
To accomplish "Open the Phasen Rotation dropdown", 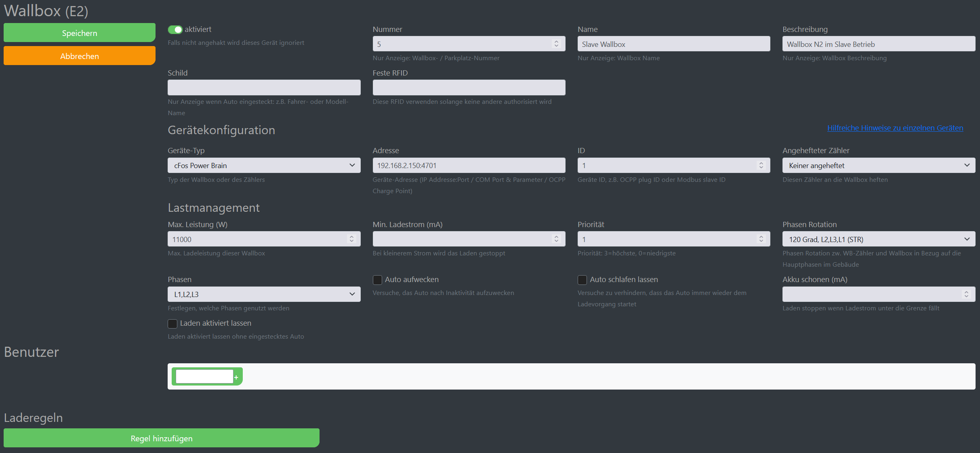I will [879, 239].
